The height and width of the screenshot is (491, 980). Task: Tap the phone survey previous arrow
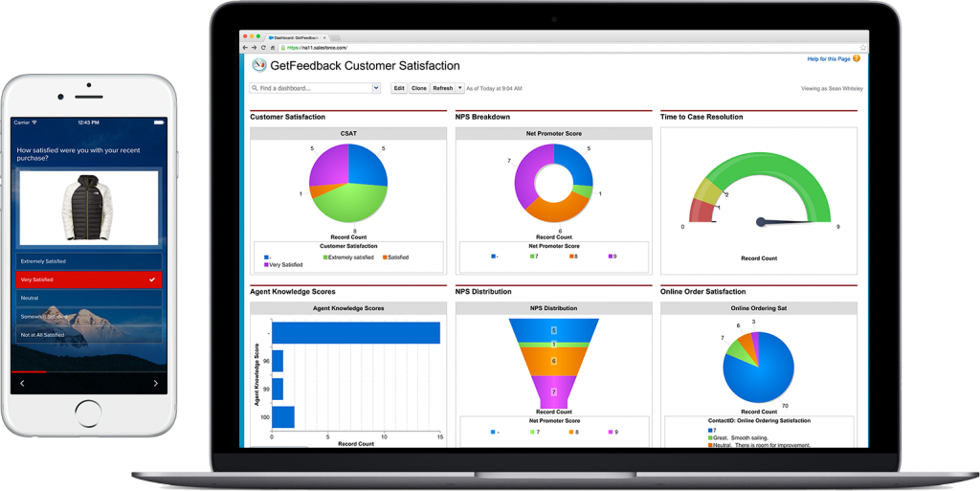pyautogui.click(x=23, y=384)
